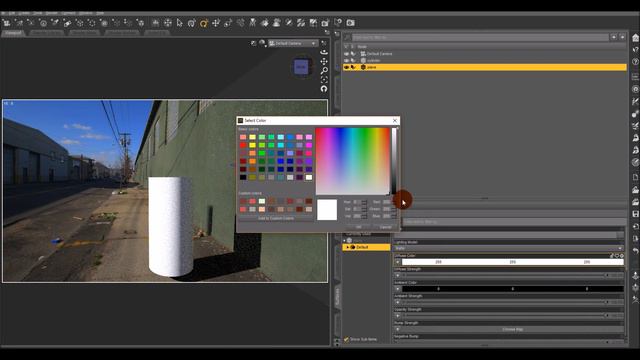Click the Orbit camera control in viewport
This screenshot has height=360, width=640.
pos(324,52)
